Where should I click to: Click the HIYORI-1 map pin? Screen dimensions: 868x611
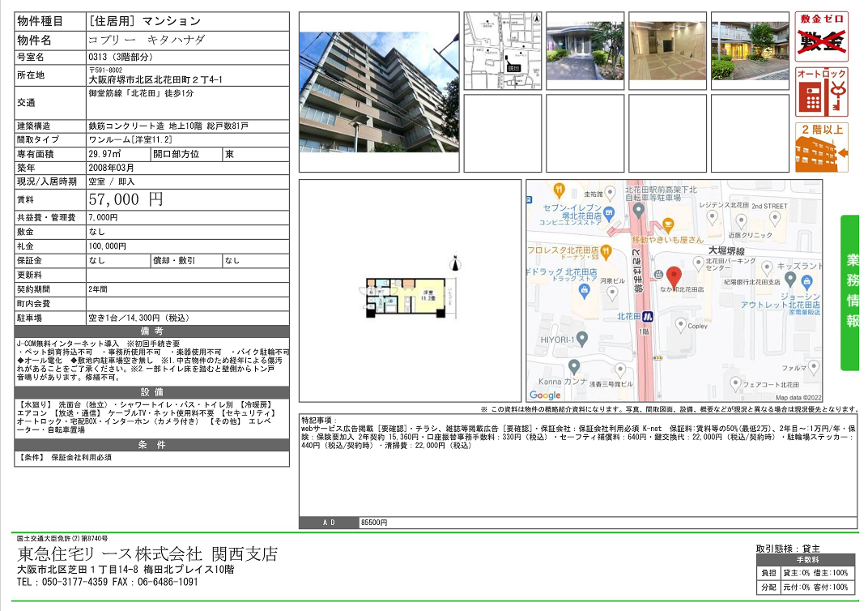pos(581,338)
